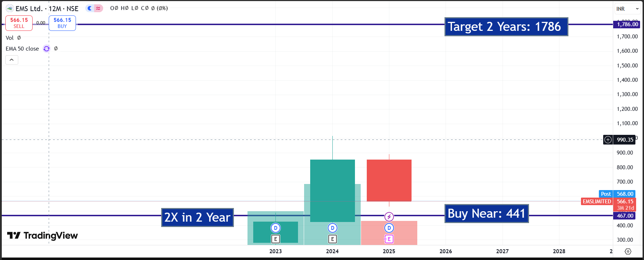The image size is (644, 260).
Task: Click the 12M interval label in header
Action: pos(55,9)
